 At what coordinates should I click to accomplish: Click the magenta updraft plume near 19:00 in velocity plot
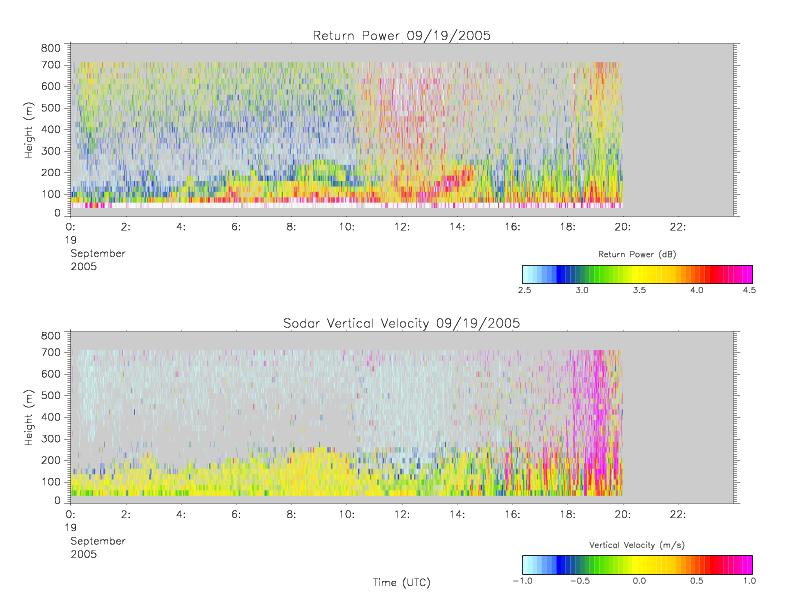(598, 421)
